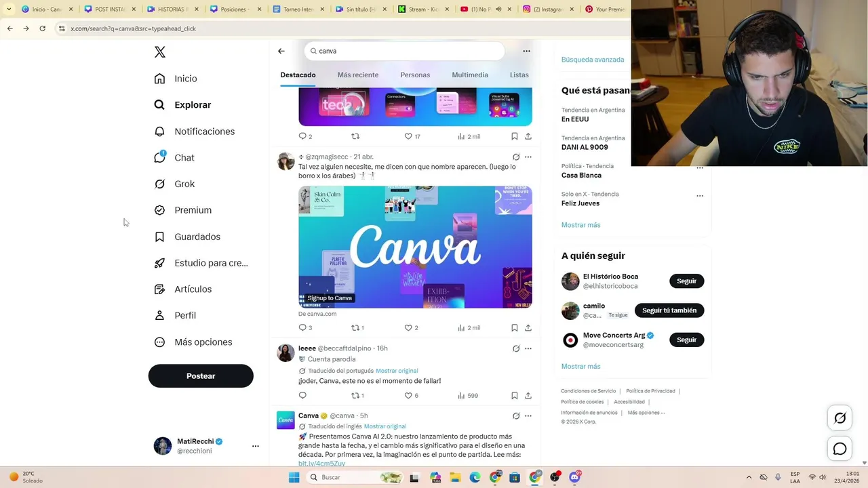Open Chat in the sidebar
This screenshot has height=488, width=868.
point(174,157)
